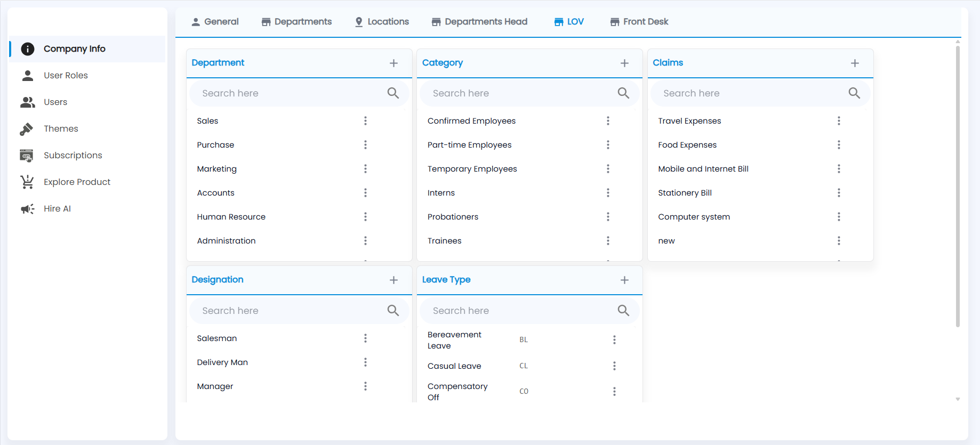Open options menu for Food Expenses claim
The image size is (980, 445).
click(x=839, y=145)
